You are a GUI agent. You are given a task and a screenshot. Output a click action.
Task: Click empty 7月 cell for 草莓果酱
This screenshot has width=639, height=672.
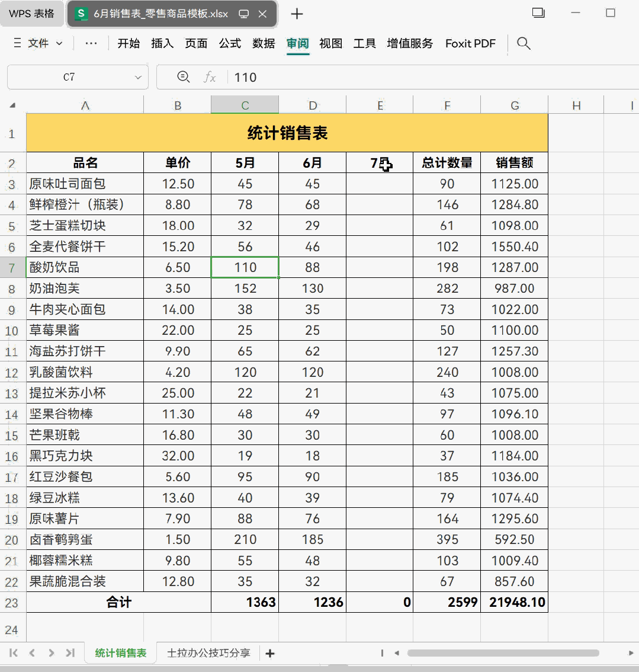point(380,330)
